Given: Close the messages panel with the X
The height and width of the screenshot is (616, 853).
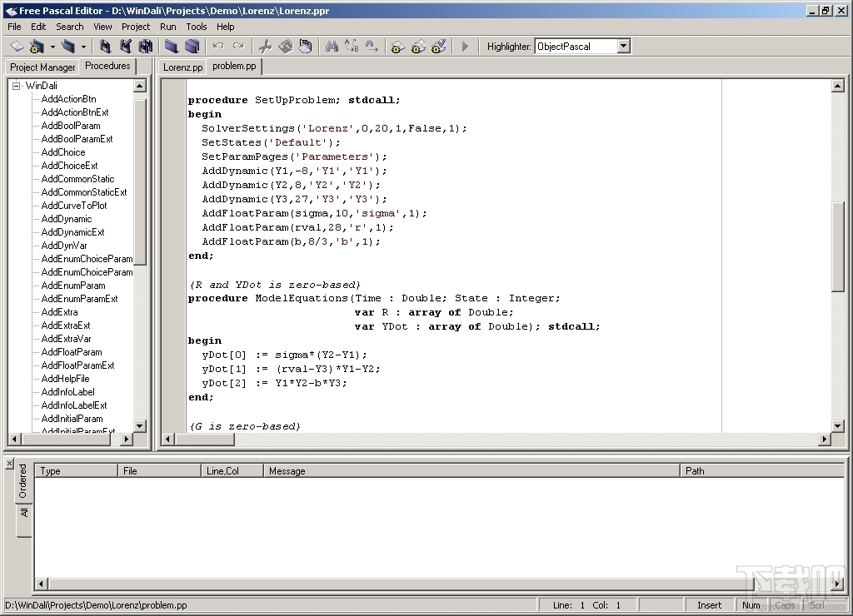Looking at the screenshot, I should pos(9,463).
